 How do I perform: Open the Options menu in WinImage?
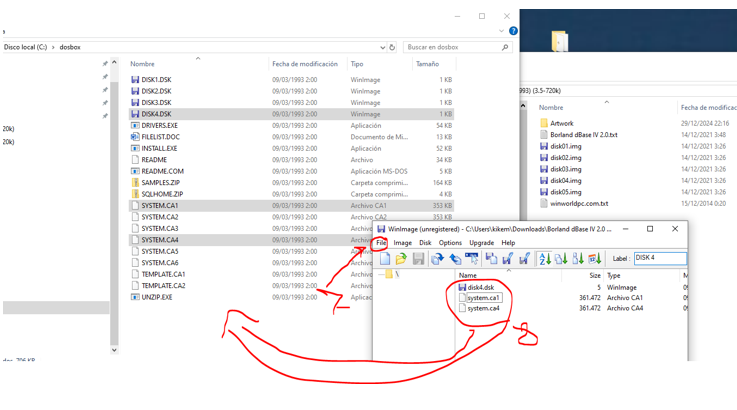[x=450, y=243]
